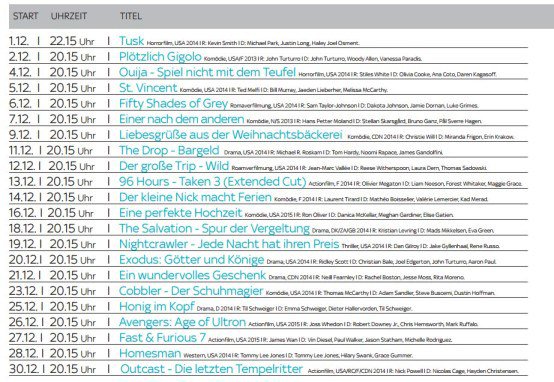This screenshot has width=554, height=382.
Task: Click the start date 30.12.
Action: click(x=24, y=369)
